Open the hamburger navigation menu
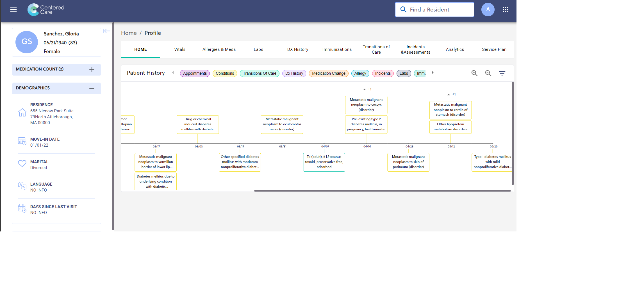The image size is (644, 307). pos(13,9)
